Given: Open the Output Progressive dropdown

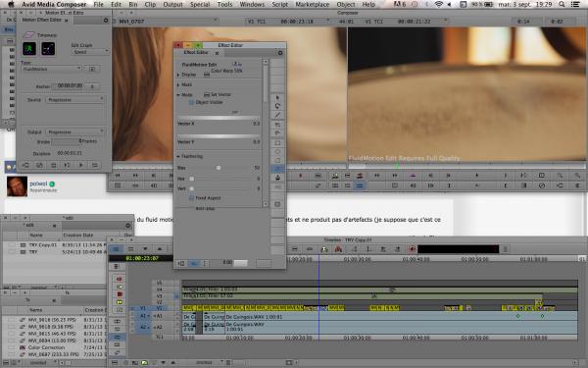Looking at the screenshot, I should 75,132.
